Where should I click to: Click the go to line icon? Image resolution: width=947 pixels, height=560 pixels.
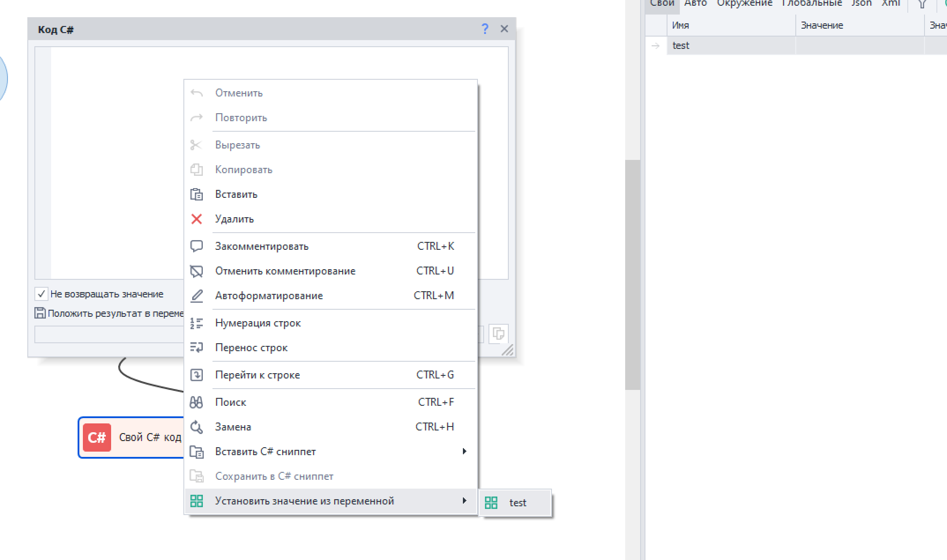click(197, 375)
